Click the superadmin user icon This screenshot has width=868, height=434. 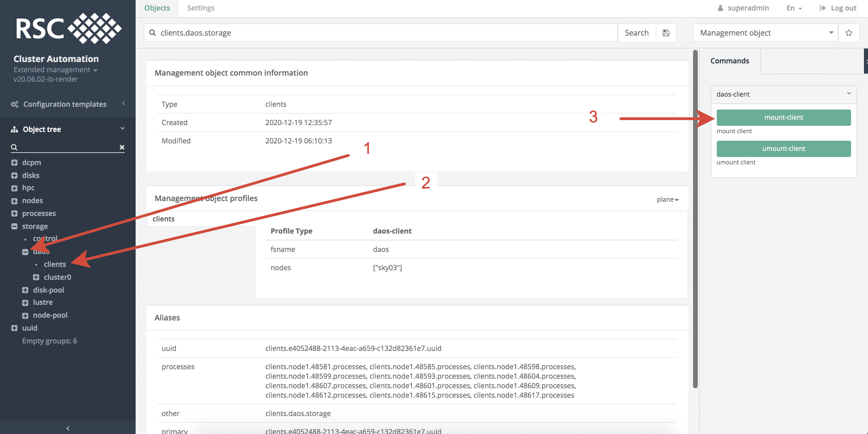720,8
